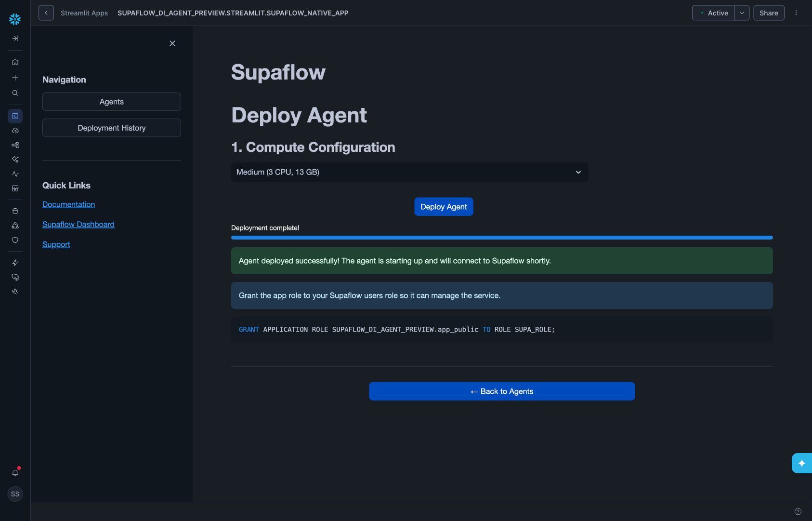The height and width of the screenshot is (521, 812).
Task: Go to Deployment History page
Action: pos(112,128)
